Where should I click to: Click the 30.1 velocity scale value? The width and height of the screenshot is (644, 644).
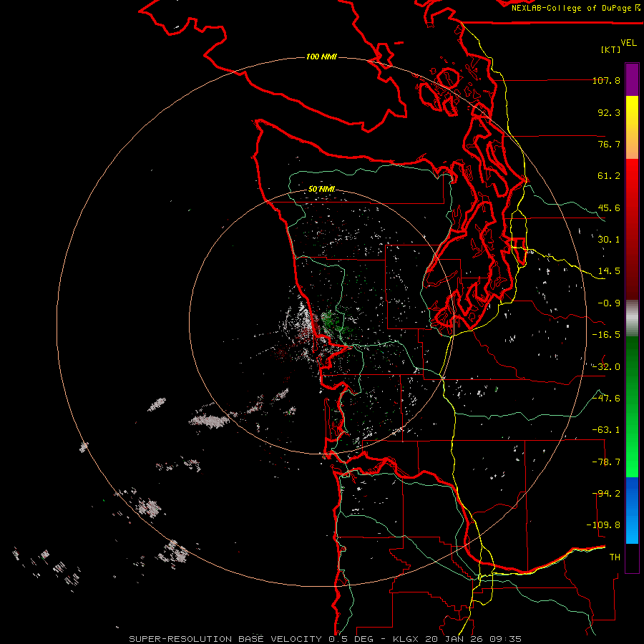[609, 240]
